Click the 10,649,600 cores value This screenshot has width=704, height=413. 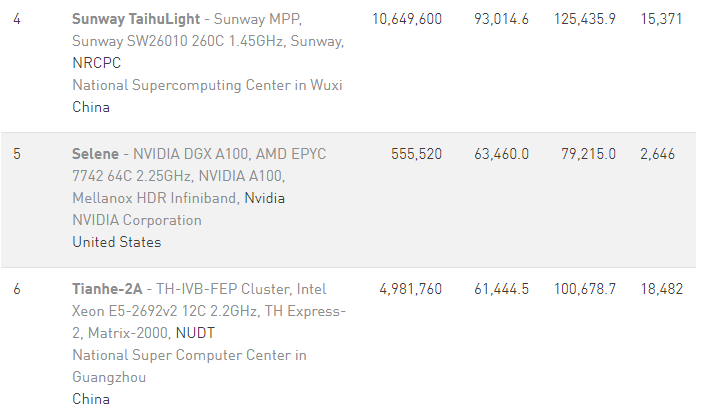coord(406,19)
